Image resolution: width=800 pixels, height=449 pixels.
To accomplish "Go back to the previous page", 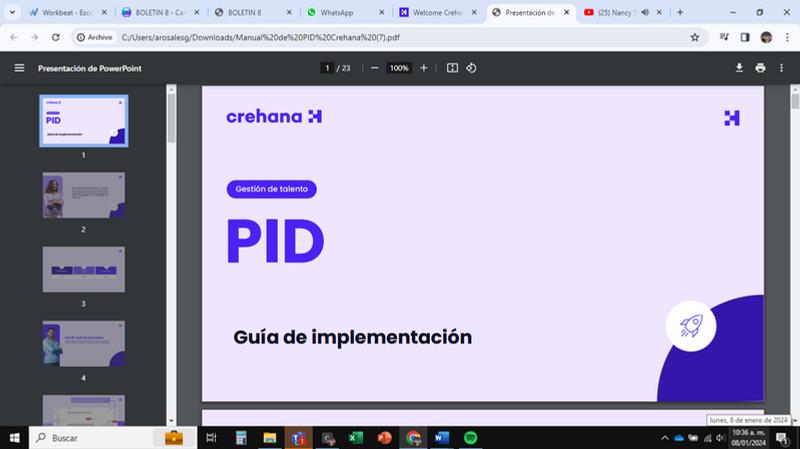I will [14, 37].
